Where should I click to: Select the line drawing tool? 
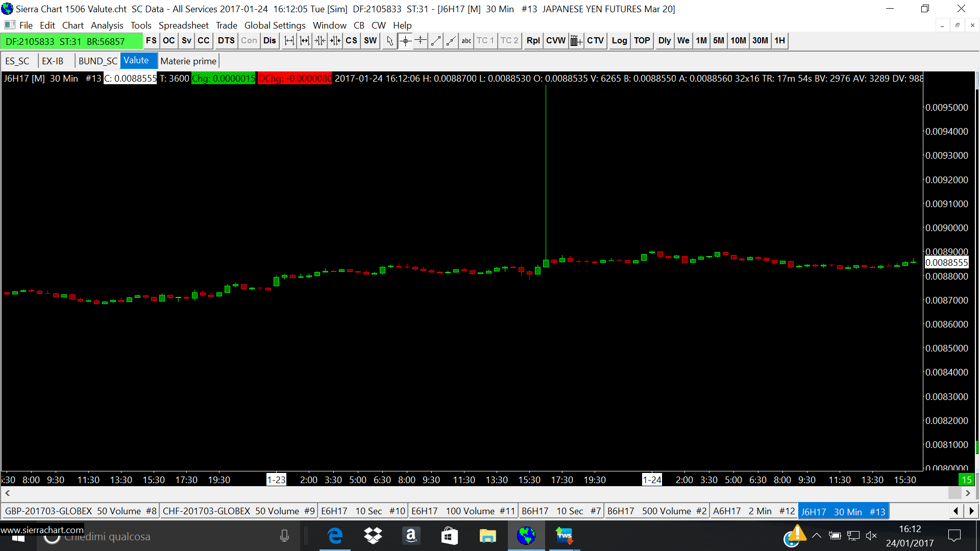coord(436,41)
